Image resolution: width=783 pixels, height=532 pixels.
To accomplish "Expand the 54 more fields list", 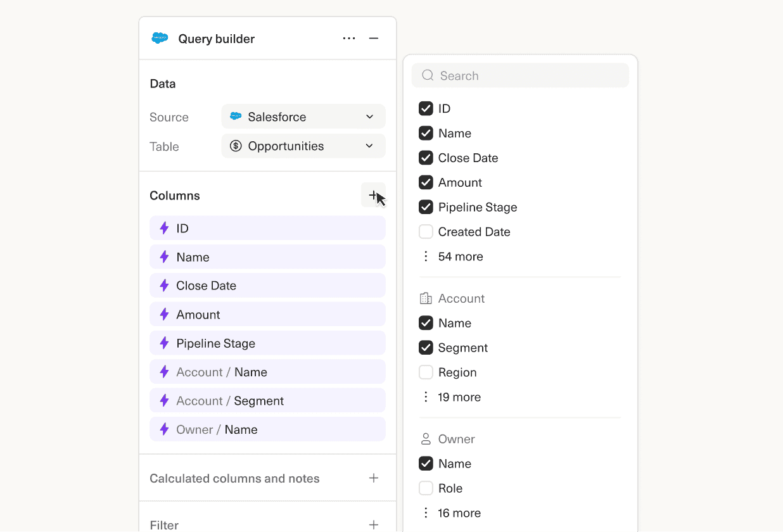I will click(460, 256).
